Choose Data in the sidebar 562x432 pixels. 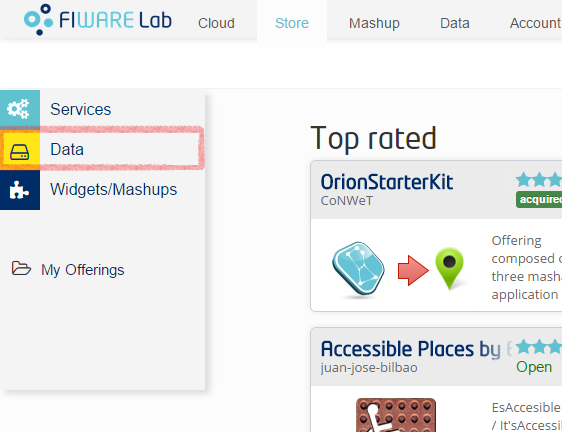click(x=67, y=149)
